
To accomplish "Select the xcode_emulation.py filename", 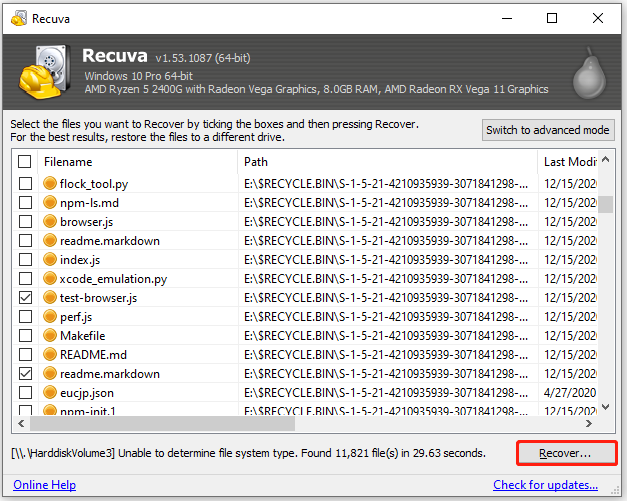I will point(113,279).
